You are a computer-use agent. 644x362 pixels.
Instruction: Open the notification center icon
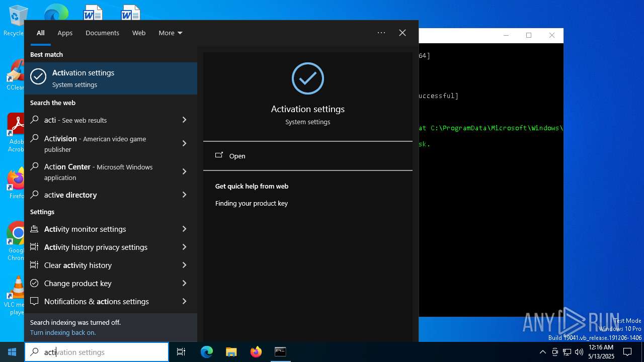coord(627,352)
